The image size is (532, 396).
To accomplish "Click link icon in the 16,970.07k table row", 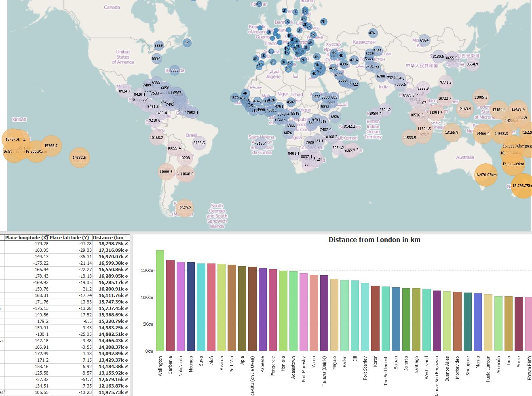I will (x=127, y=257).
